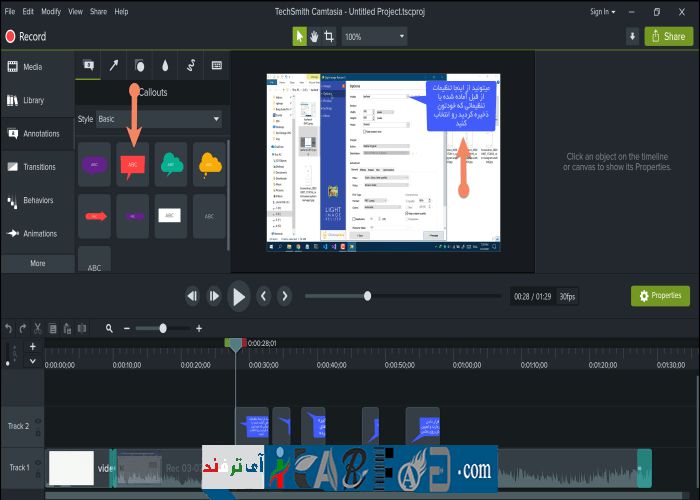Open the Sketch Motion annotation tab
The width and height of the screenshot is (700, 500).
[x=190, y=66]
